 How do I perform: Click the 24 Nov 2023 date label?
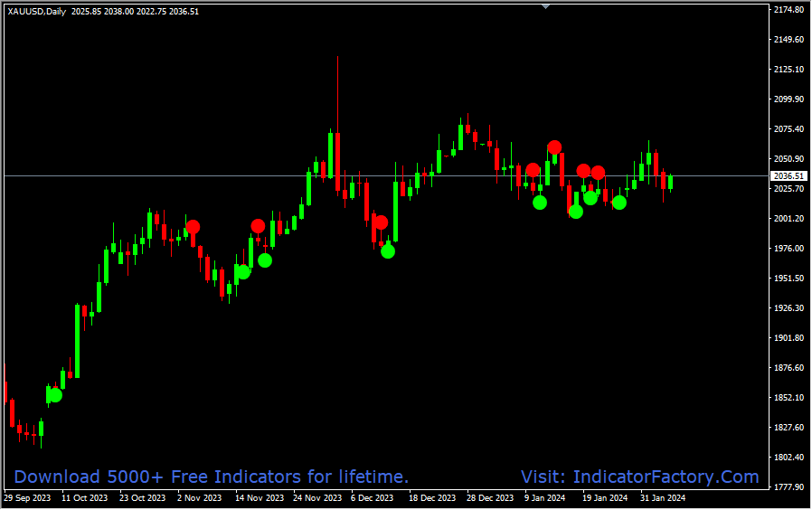(x=317, y=498)
